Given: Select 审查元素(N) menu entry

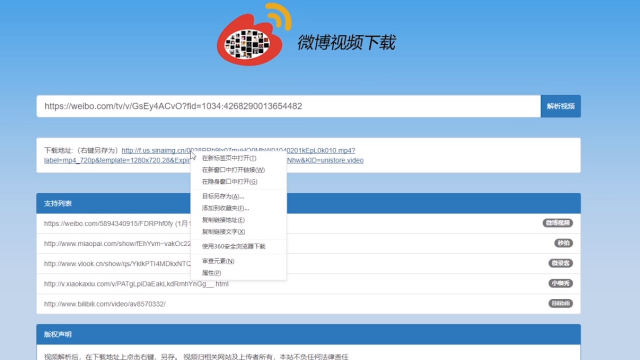Looking at the screenshot, I should coord(238,261).
